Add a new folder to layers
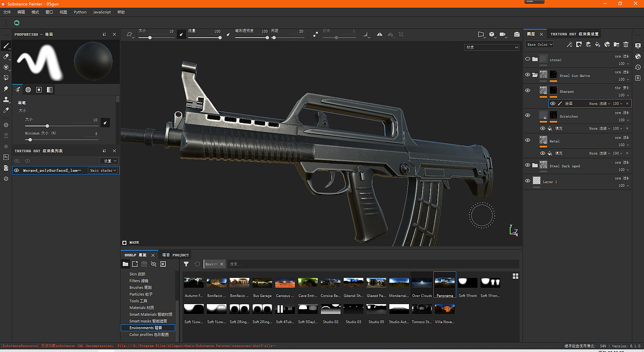 pyautogui.click(x=616, y=44)
